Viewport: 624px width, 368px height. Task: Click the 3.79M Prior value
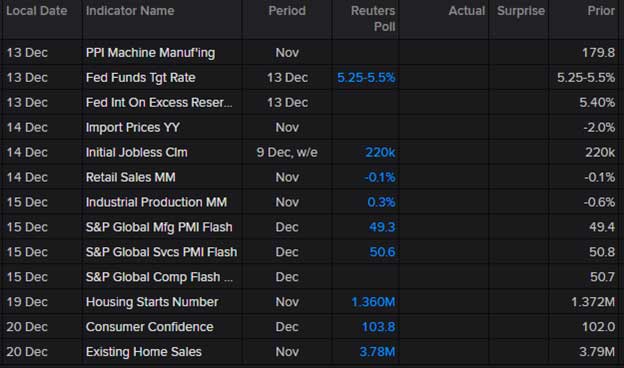tap(597, 352)
